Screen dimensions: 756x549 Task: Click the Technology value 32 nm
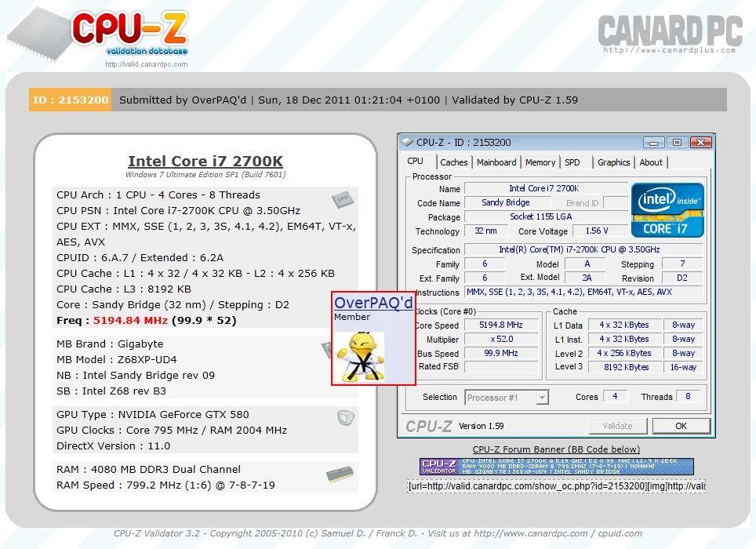[485, 231]
